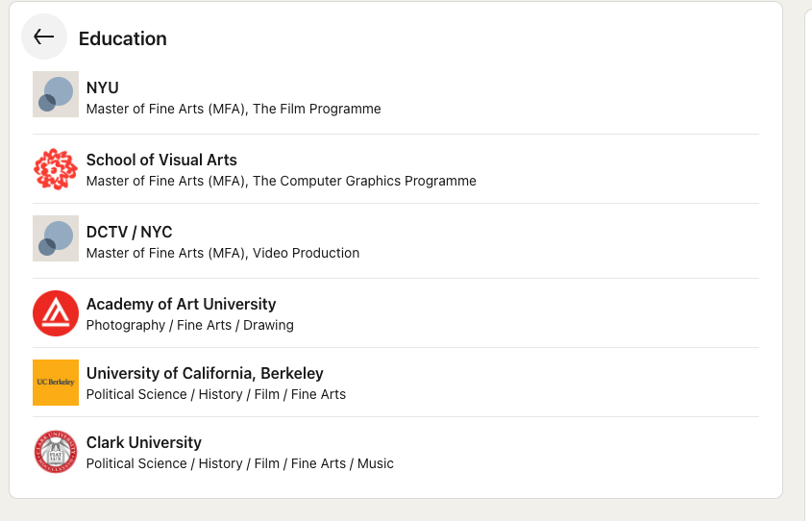Go to Academy of Art University page
Viewport: 812px width, 521px height.
(181, 304)
